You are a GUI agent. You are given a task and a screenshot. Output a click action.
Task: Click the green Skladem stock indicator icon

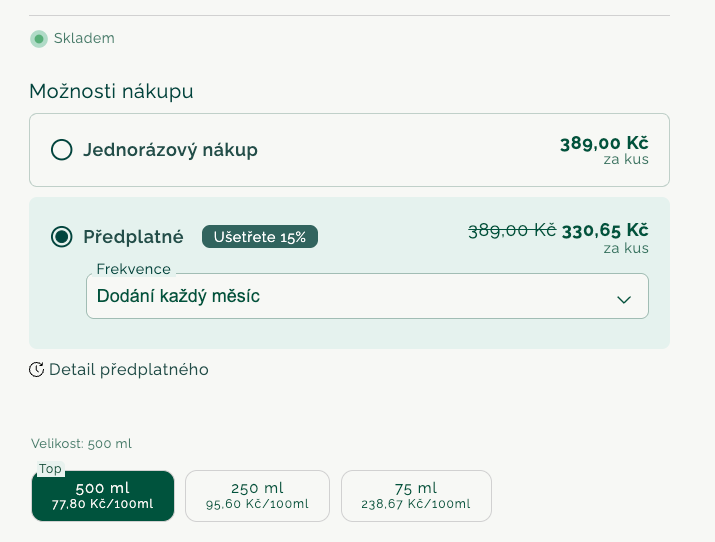pos(39,39)
